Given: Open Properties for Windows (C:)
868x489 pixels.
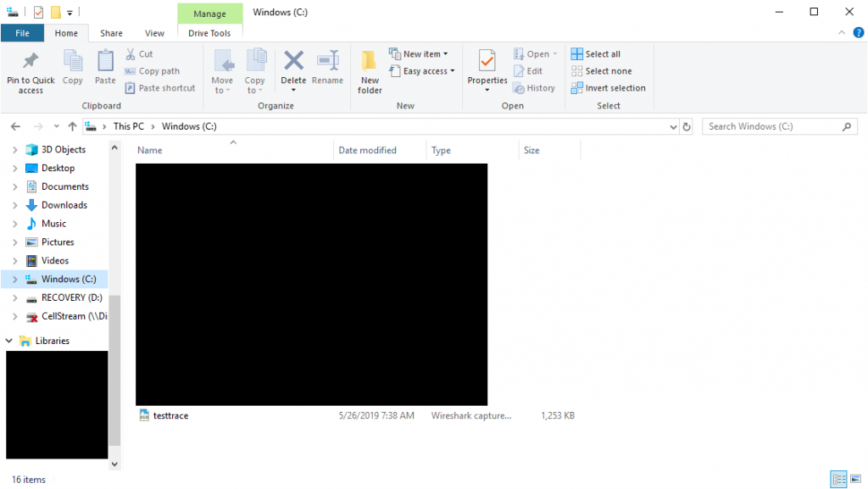Looking at the screenshot, I should tap(487, 70).
